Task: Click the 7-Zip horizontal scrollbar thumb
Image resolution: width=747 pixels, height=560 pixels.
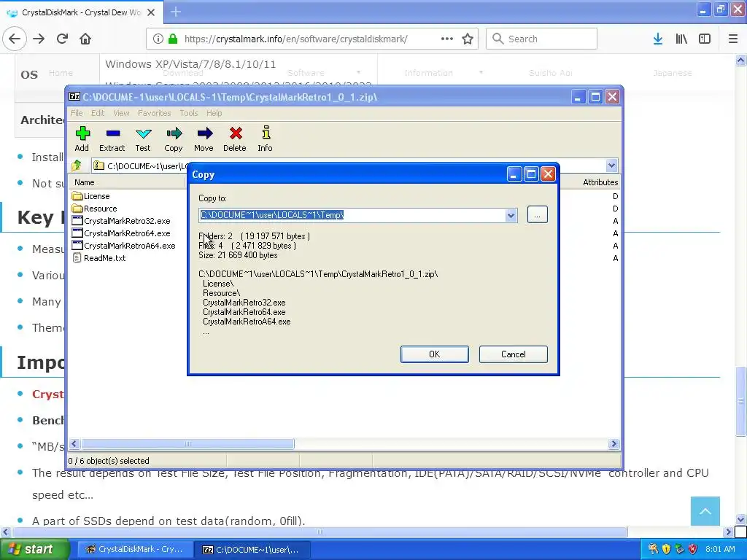Action: tap(187, 444)
